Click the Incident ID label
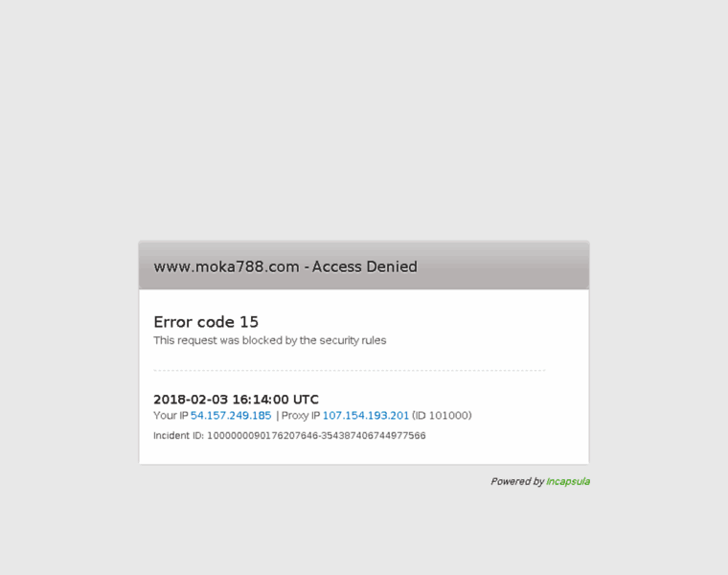This screenshot has height=575, width=728. (179, 436)
